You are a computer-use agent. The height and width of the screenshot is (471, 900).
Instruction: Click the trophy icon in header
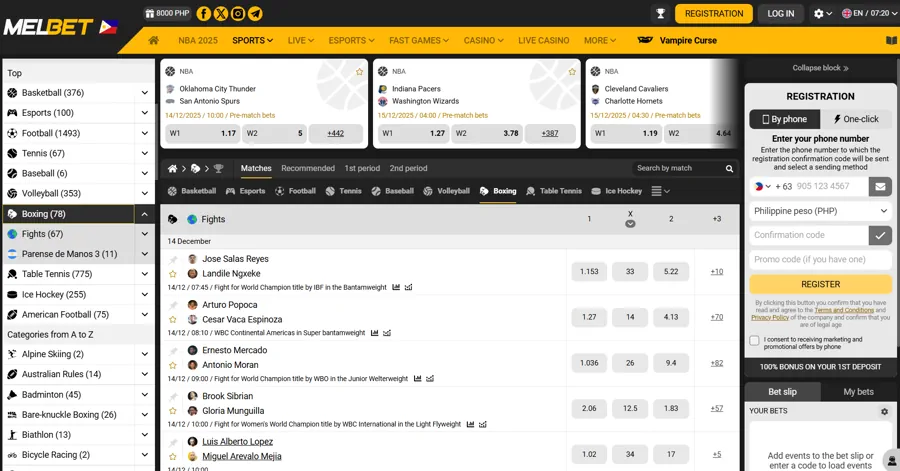(x=660, y=13)
